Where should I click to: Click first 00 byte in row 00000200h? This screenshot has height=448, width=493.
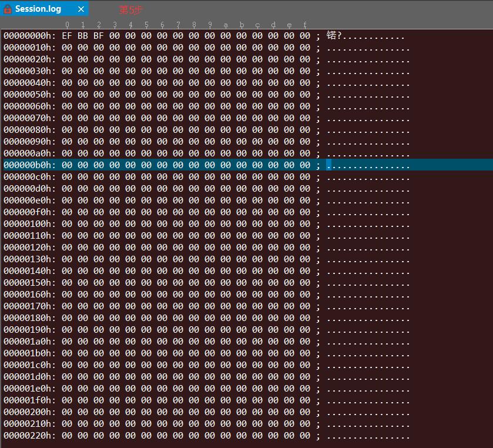pos(67,412)
